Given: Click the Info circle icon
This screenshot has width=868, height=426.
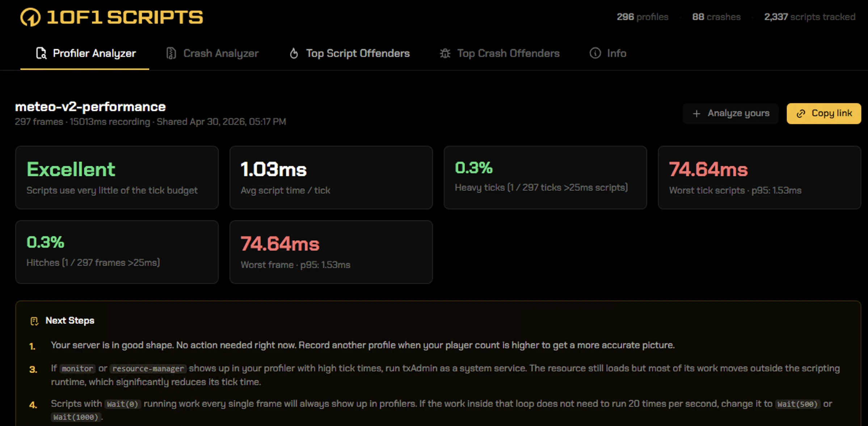Looking at the screenshot, I should point(595,53).
